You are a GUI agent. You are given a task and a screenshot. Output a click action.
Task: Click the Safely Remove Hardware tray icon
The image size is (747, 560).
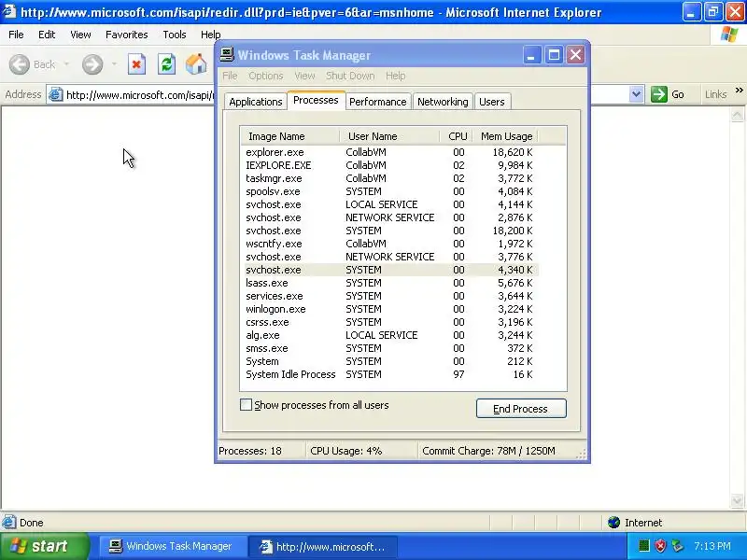pos(677,546)
